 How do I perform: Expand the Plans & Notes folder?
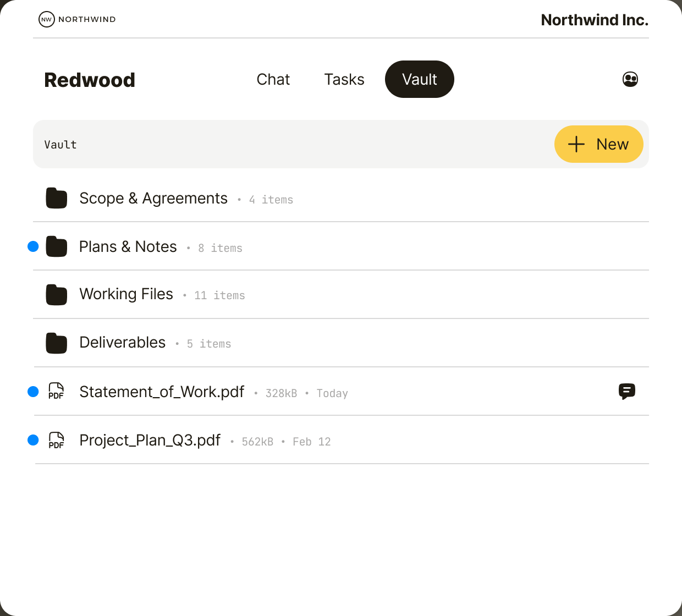tap(128, 246)
